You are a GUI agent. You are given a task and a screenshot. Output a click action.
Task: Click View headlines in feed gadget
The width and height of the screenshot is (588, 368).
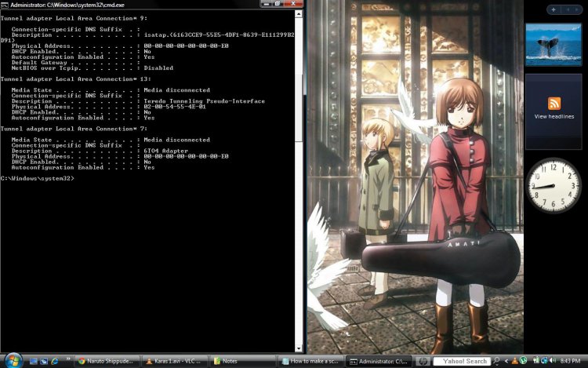(554, 117)
